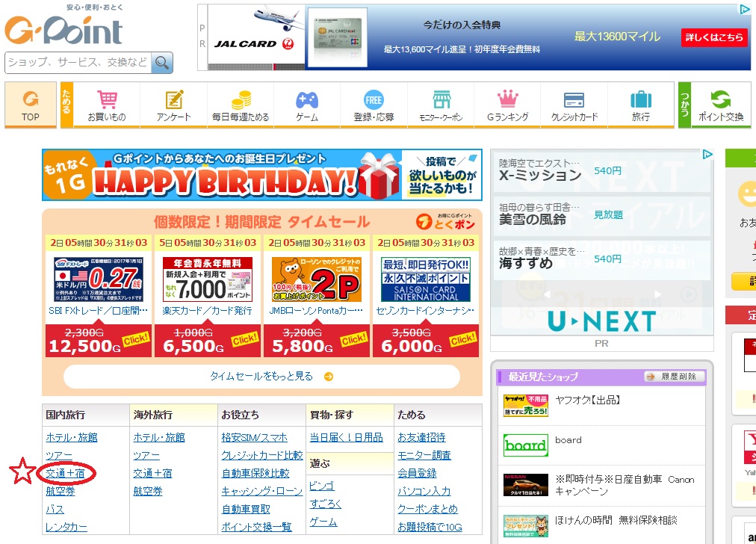Open 国内旅行 ホテル・旅館 link
Viewport: 756px width, 544px height.
coord(72,437)
